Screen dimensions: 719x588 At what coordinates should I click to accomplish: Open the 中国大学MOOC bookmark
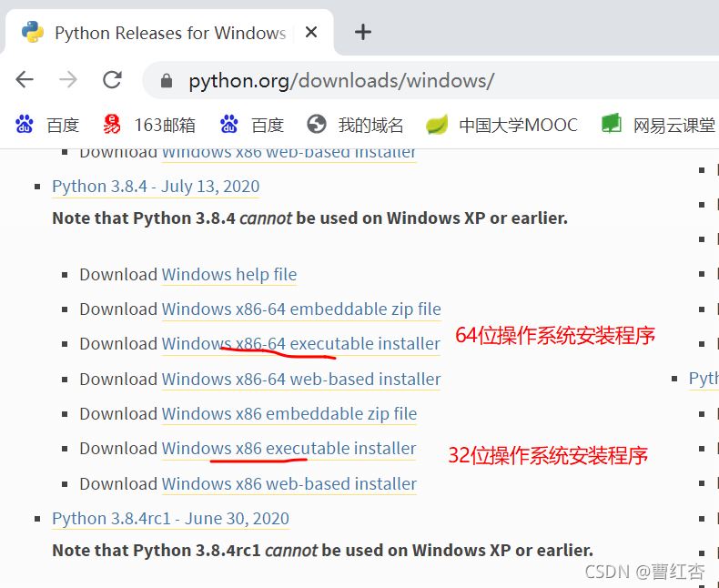[501, 125]
